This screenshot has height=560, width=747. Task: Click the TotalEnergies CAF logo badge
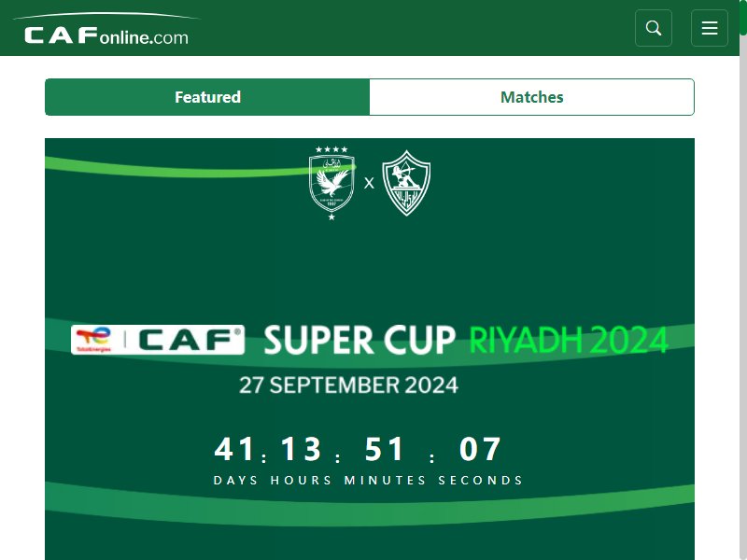[158, 340]
